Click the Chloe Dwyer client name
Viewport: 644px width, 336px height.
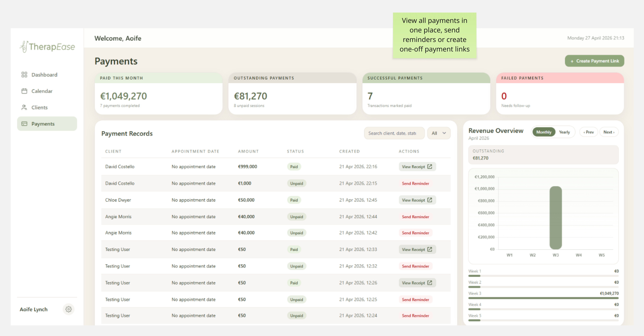[118, 200]
